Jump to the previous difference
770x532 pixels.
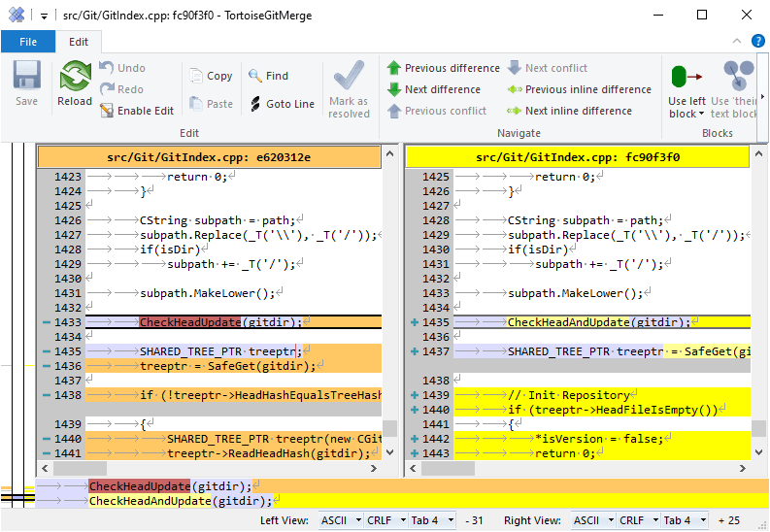(x=443, y=68)
